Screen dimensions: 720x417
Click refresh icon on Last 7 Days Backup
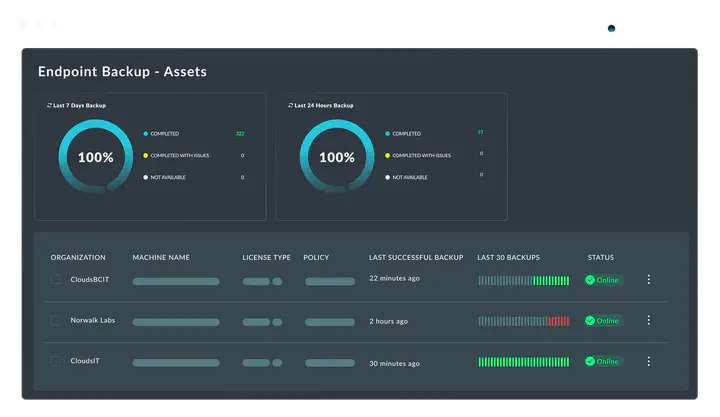click(50, 105)
